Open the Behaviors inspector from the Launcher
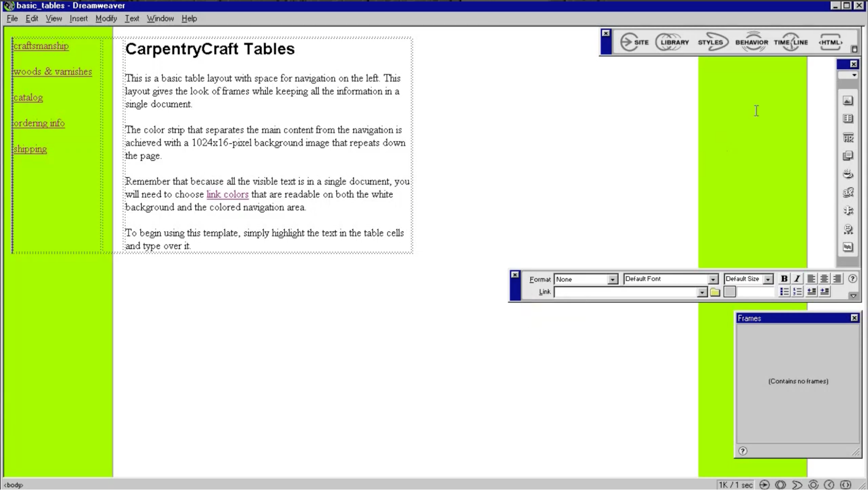Viewport: 868px width, 490px height. click(x=752, y=42)
